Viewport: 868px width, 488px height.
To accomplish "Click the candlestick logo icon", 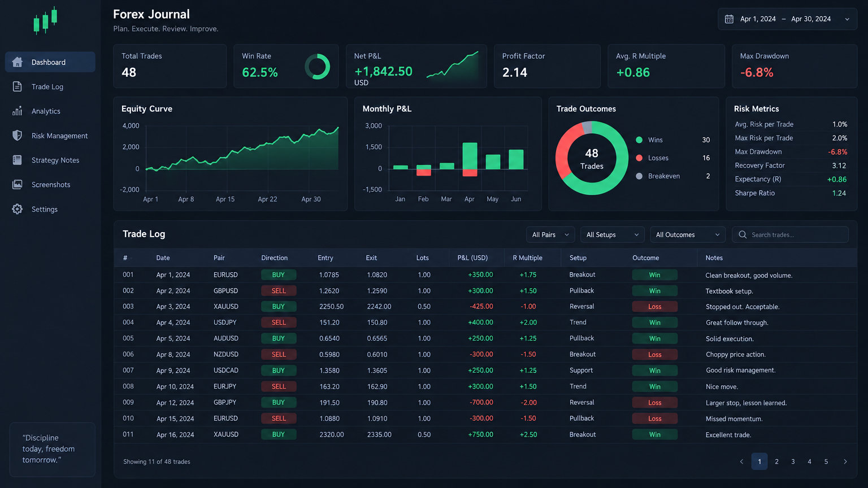I will (x=46, y=20).
